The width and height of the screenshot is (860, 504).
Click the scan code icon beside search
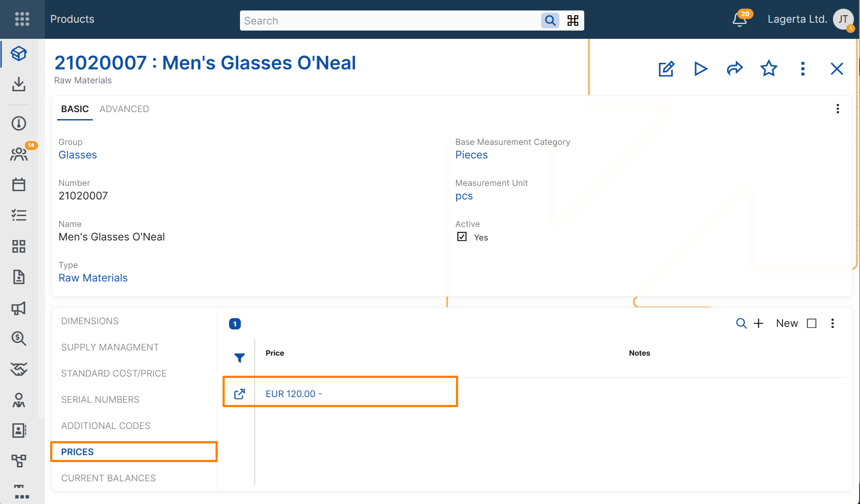573,21
